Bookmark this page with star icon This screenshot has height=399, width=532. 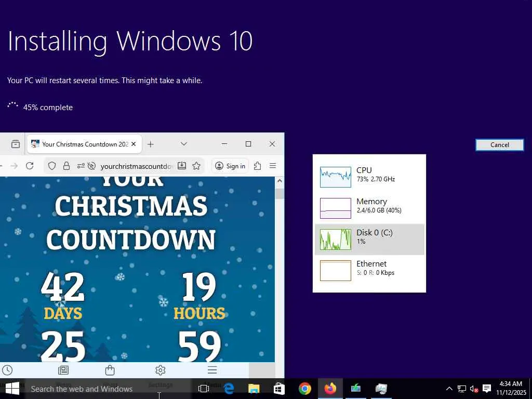[196, 166]
